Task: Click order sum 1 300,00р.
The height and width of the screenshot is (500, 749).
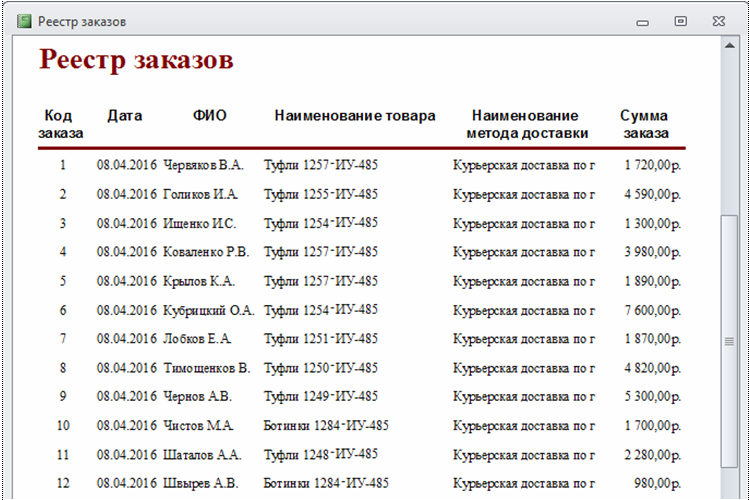Action: tap(653, 223)
